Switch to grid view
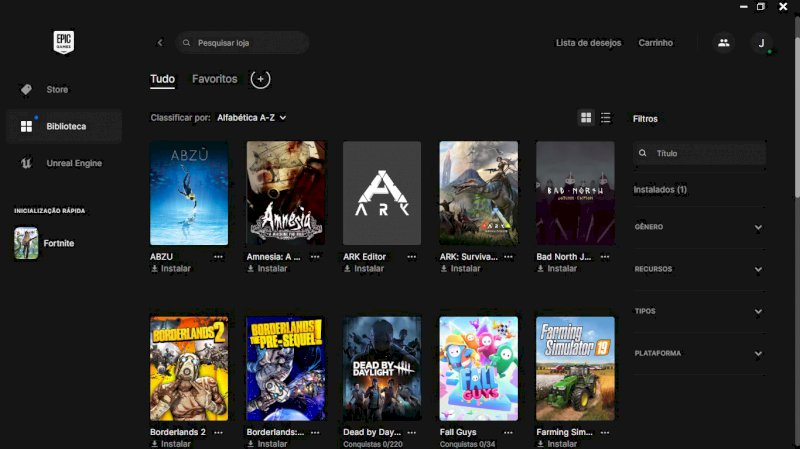Viewport: 800px width, 449px height. [x=586, y=118]
